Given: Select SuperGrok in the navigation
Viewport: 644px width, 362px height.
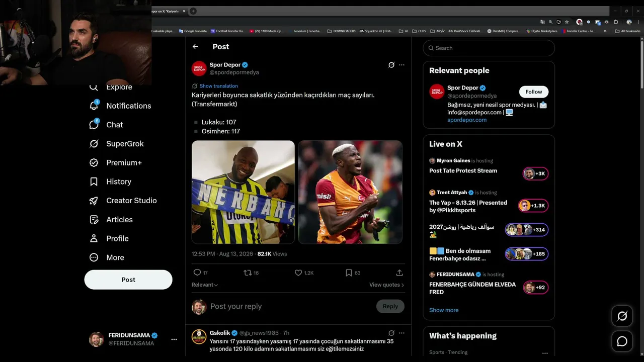Looking at the screenshot, I should [125, 144].
